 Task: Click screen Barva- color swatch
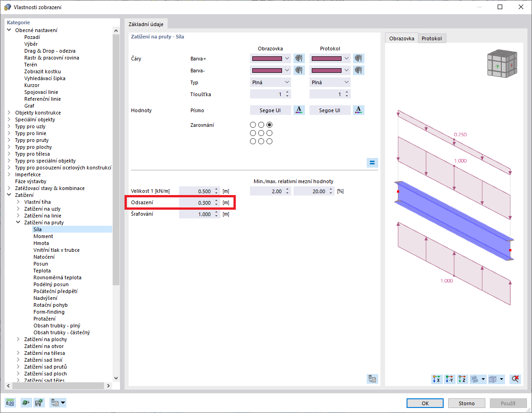click(267, 70)
